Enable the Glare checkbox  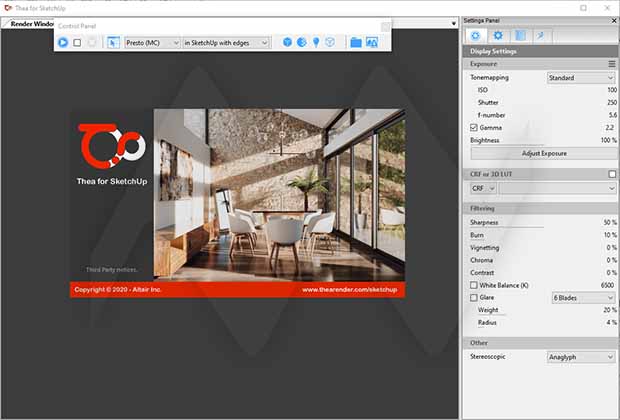click(474, 297)
